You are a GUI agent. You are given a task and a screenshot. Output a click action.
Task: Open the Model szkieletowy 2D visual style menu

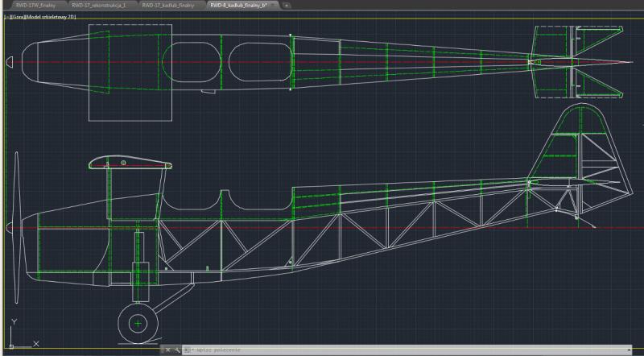[49, 16]
